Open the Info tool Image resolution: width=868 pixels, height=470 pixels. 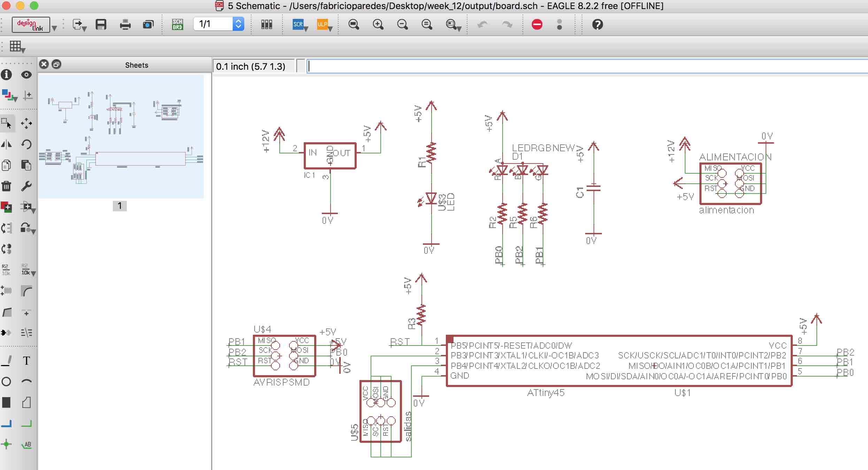[x=6, y=75]
